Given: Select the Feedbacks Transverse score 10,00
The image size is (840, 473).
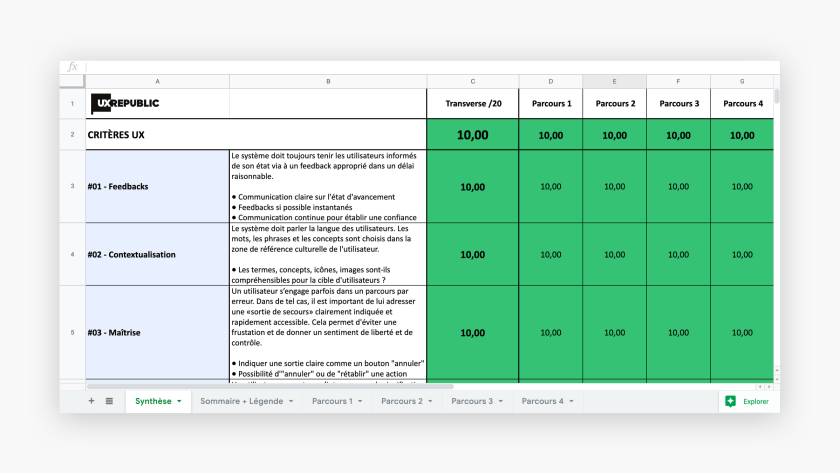Looking at the screenshot, I should click(x=472, y=186).
